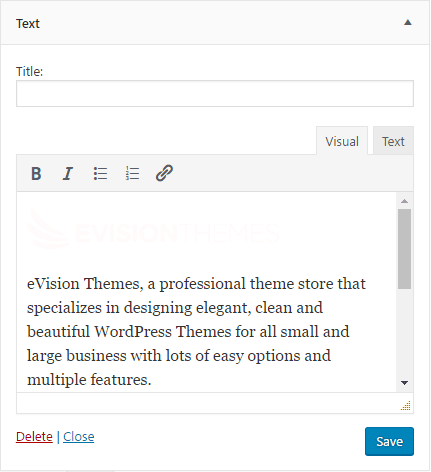The height and width of the screenshot is (472, 431).
Task: Click the Delete link
Action: (34, 436)
